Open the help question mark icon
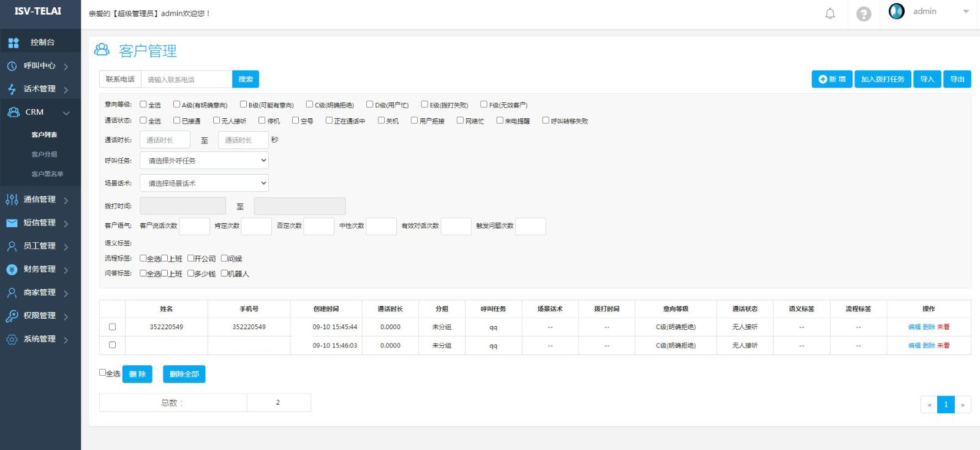980x450 pixels. (x=864, y=14)
